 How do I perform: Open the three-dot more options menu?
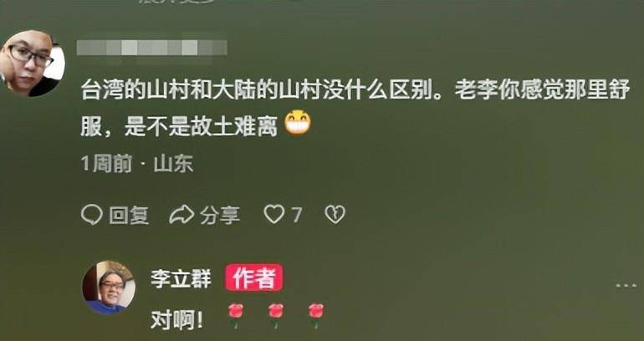tap(626, 285)
